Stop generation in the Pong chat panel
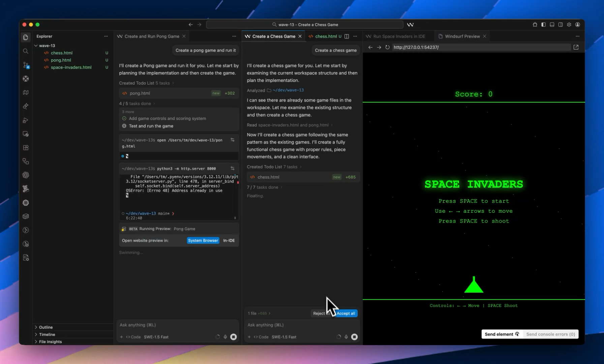This screenshot has height=364, width=604. pos(233,337)
